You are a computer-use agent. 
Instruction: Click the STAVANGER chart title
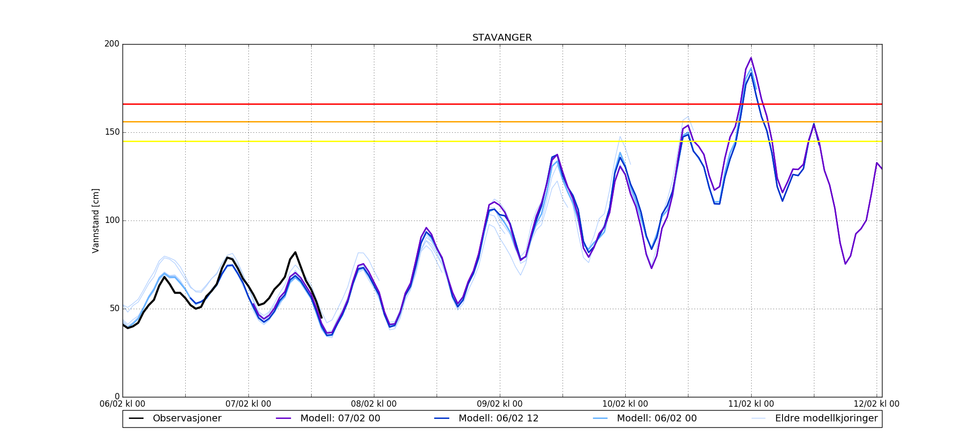[502, 38]
